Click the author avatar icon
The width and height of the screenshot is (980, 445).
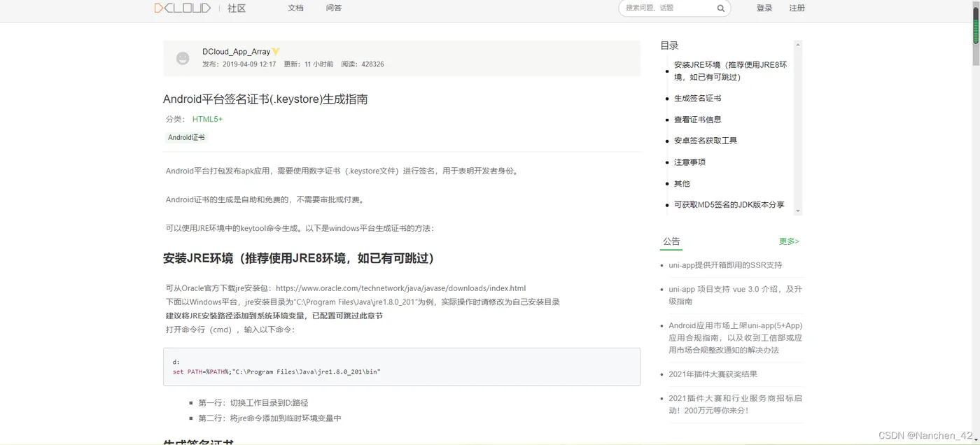pos(183,58)
